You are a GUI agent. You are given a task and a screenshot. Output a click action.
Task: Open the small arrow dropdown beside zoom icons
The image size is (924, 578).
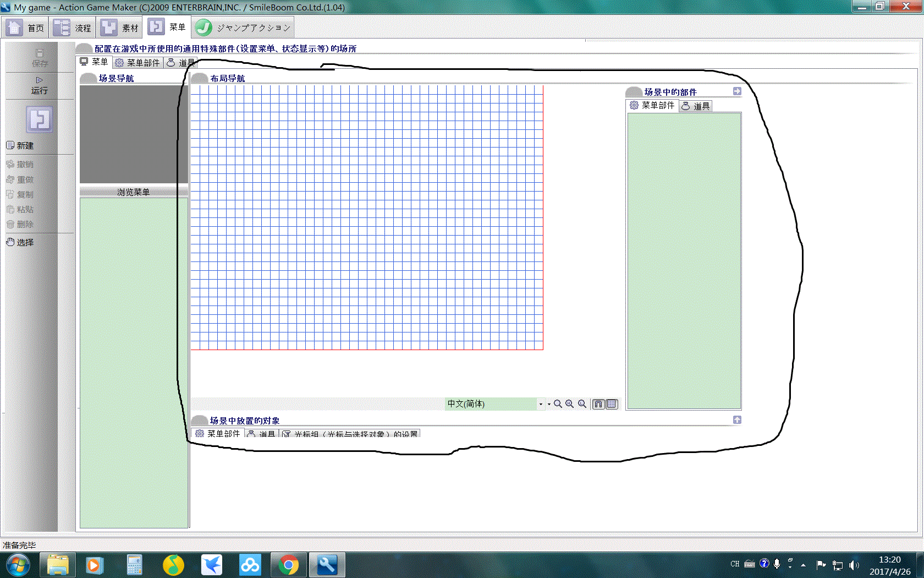pyautogui.click(x=549, y=404)
